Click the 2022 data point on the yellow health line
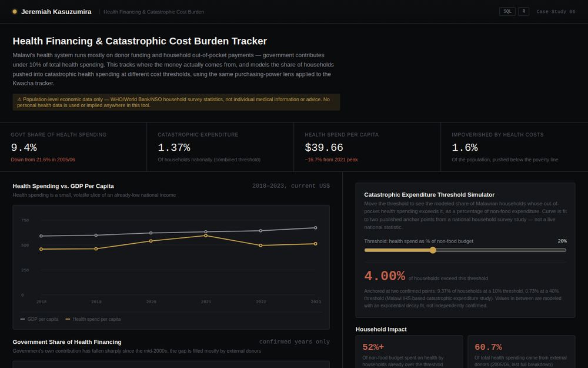 coord(260,245)
